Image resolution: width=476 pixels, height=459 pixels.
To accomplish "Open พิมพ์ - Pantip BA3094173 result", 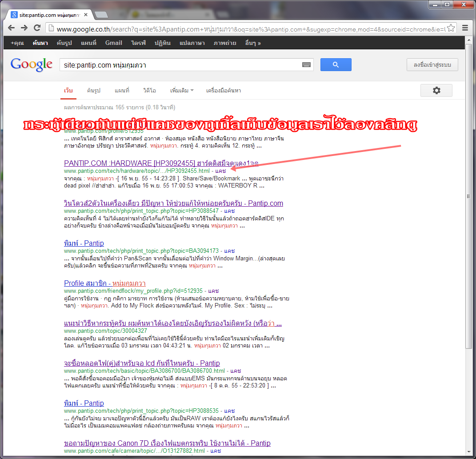I will click(84, 243).
